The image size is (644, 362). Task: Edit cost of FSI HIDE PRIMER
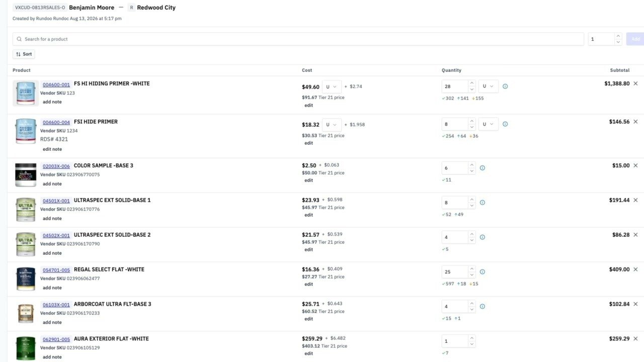pos(308,143)
